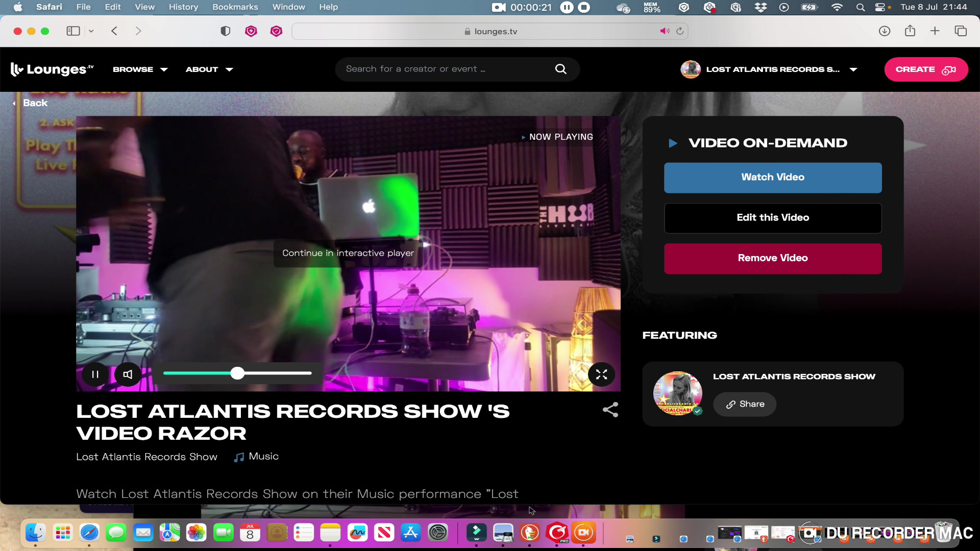Go back in Safari history

click(114, 31)
